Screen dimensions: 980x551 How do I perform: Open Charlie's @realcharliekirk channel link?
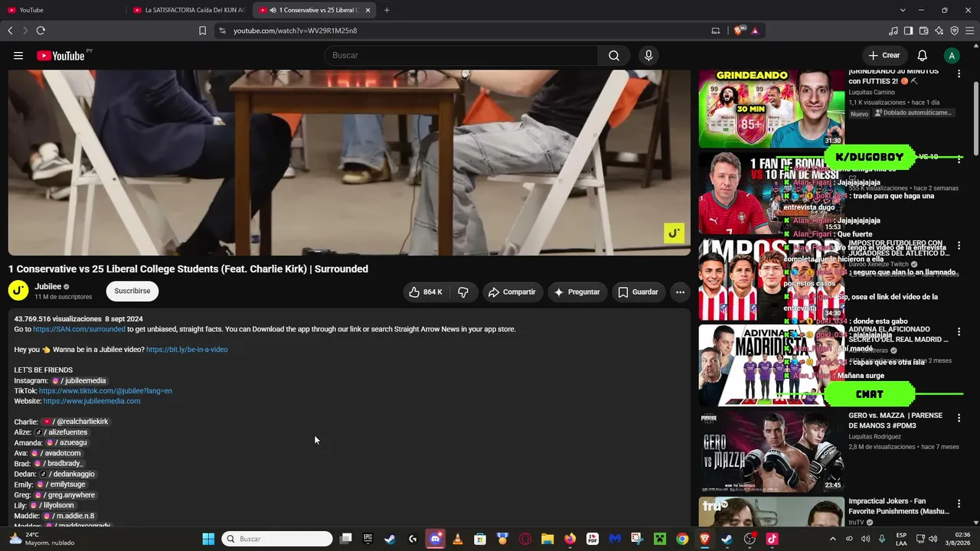(75, 422)
